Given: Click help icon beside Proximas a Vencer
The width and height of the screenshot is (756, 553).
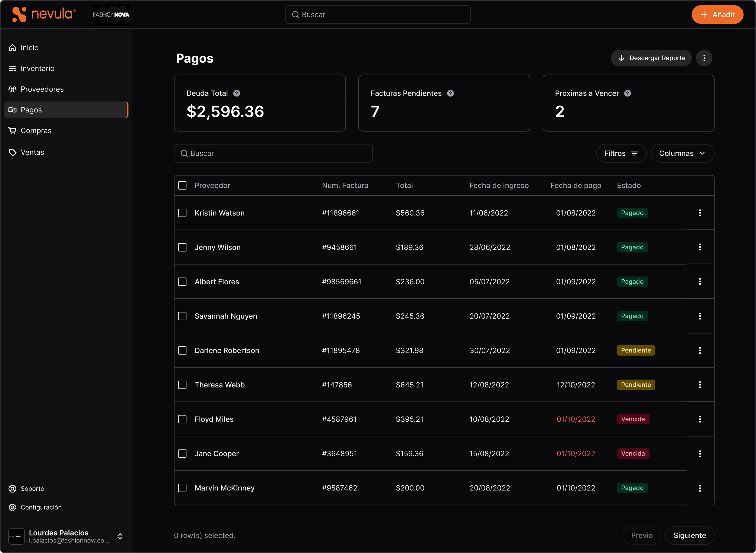Looking at the screenshot, I should coord(628,93).
